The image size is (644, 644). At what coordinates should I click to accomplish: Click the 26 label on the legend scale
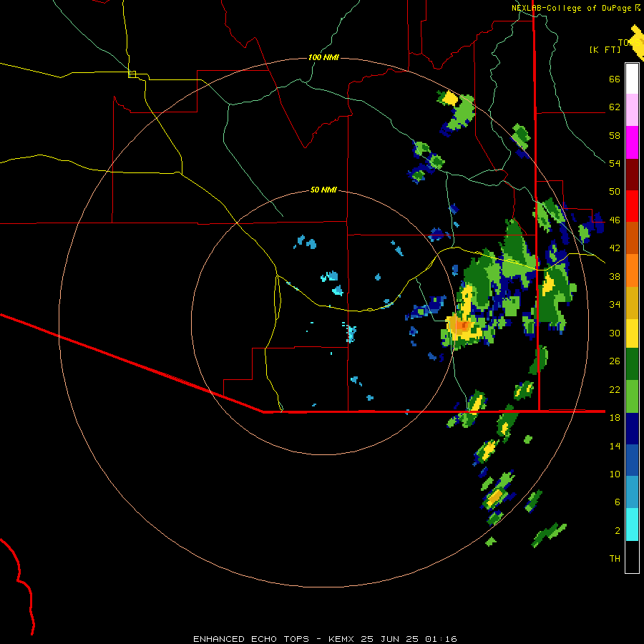click(x=615, y=361)
